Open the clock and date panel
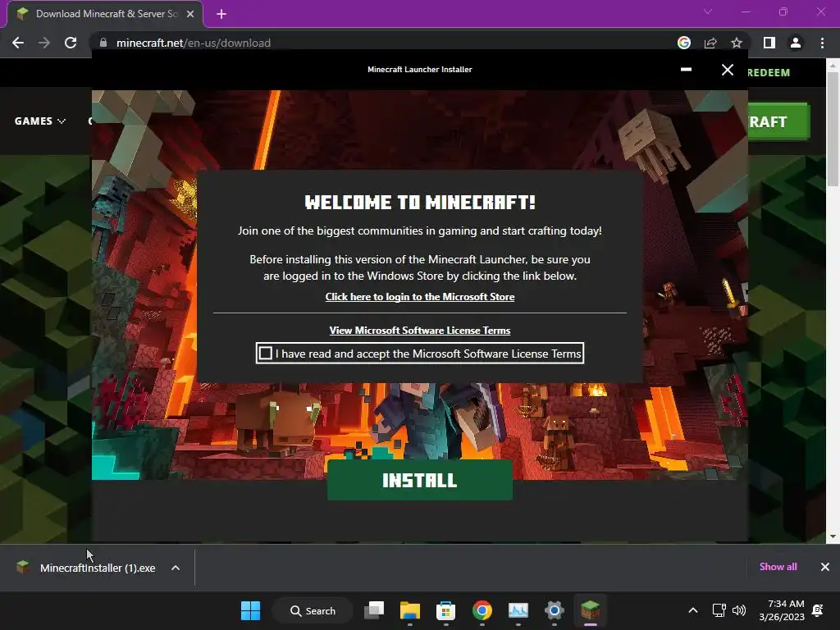This screenshot has height=630, width=840. tap(782, 610)
